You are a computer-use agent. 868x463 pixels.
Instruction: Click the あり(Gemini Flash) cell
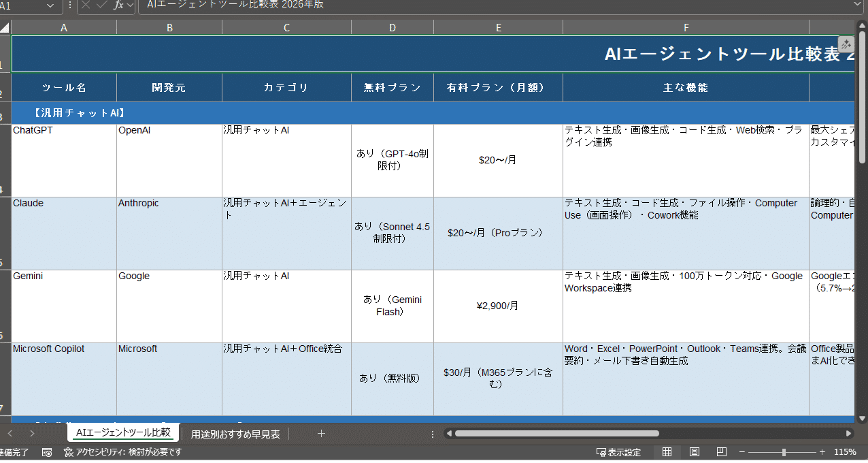(393, 306)
